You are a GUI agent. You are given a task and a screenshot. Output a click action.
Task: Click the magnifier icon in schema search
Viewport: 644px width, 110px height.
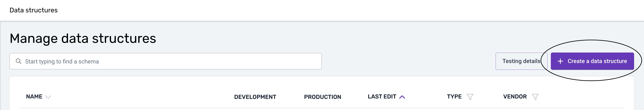point(19,61)
